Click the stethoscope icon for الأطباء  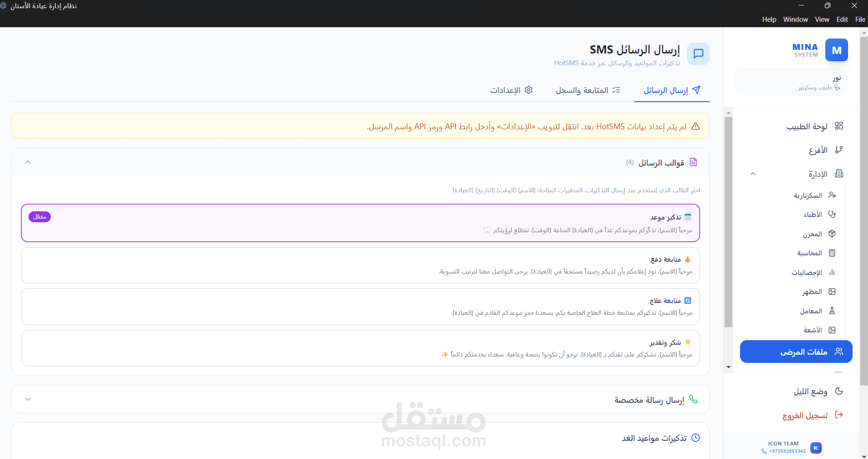point(832,215)
